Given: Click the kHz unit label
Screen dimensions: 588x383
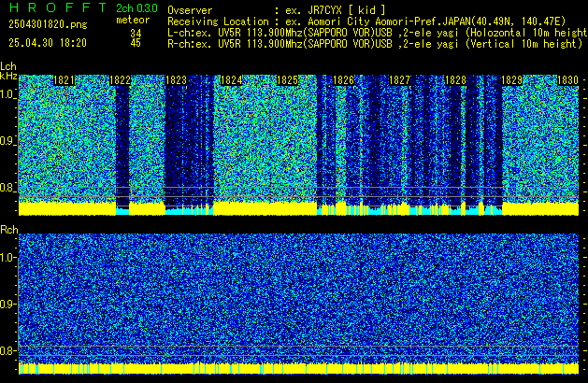Looking at the screenshot, I should (x=8, y=76).
